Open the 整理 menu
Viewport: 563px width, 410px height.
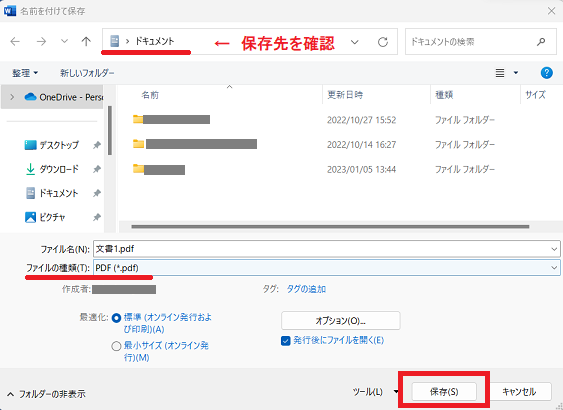[25, 73]
